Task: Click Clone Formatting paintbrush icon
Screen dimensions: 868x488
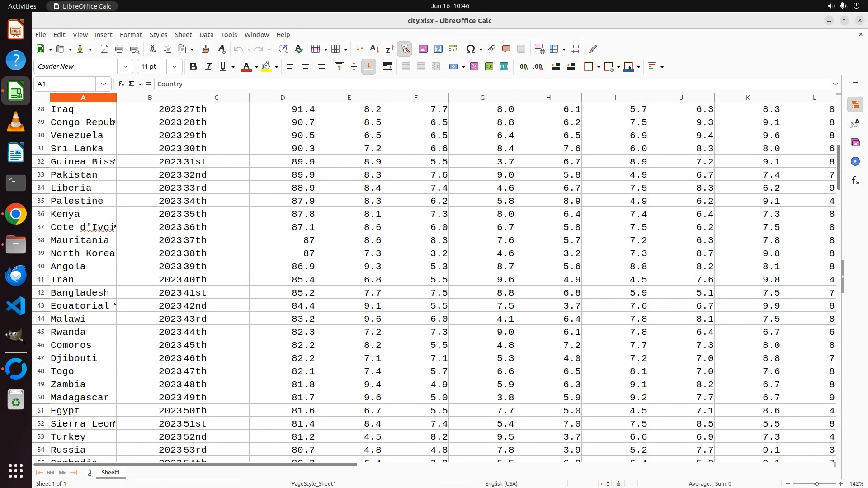Action: point(206,49)
